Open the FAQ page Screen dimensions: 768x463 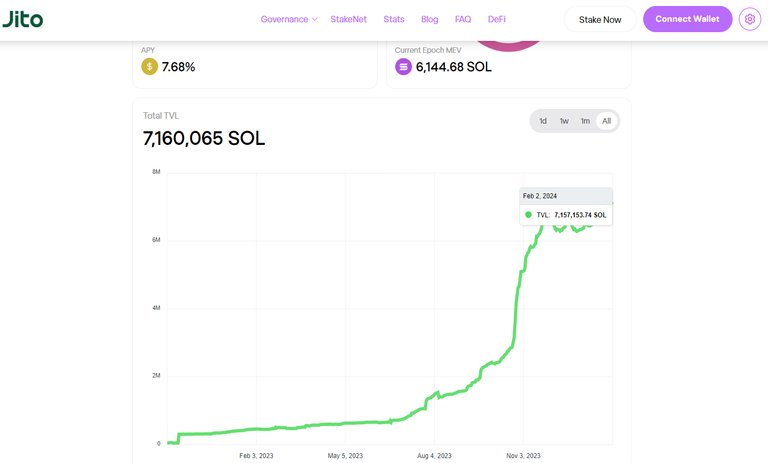pos(463,19)
